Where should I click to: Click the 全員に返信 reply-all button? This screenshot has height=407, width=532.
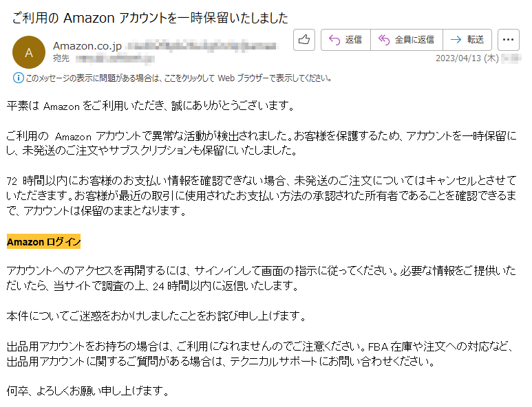pos(407,40)
